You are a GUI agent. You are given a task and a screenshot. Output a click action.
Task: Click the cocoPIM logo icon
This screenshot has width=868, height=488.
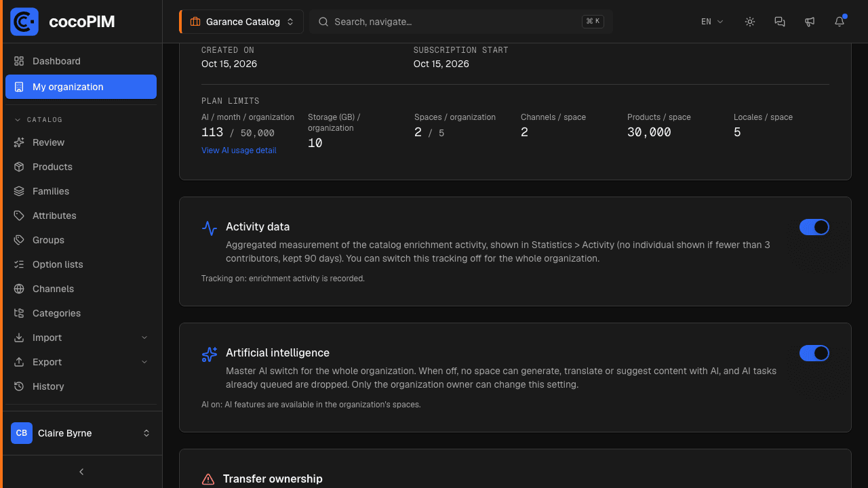[24, 22]
